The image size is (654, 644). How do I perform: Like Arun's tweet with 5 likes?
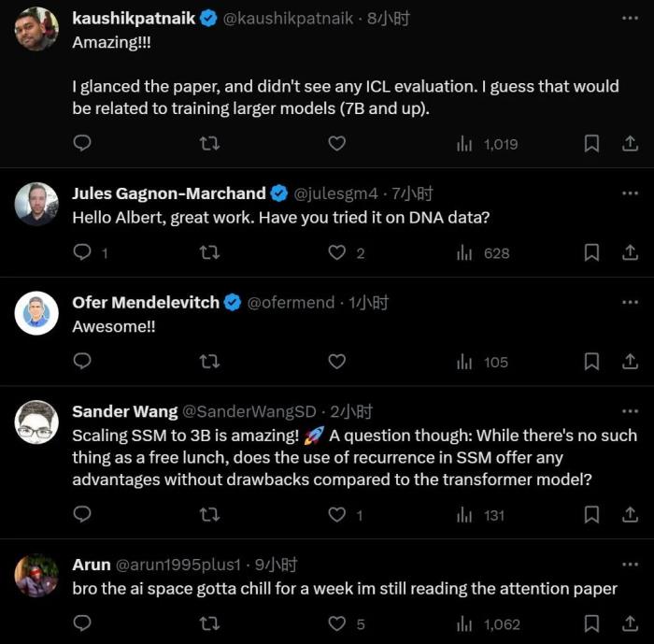point(347,624)
